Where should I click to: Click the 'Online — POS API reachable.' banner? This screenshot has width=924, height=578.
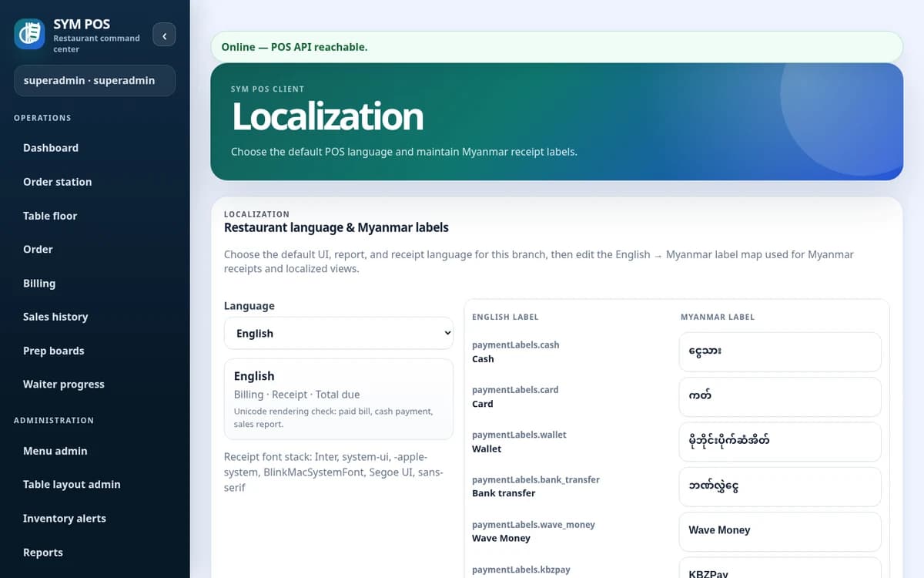pyautogui.click(x=557, y=47)
